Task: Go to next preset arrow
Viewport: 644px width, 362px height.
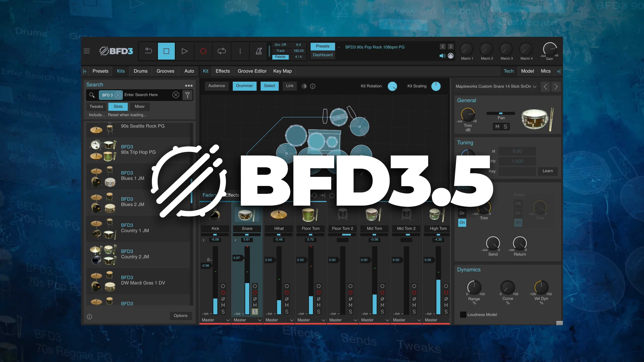Action: tap(450, 46)
